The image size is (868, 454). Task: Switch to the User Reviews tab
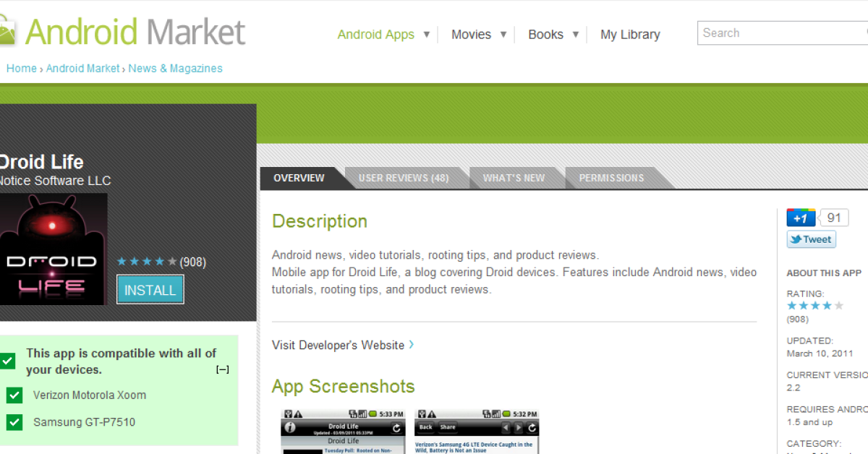pyautogui.click(x=404, y=178)
